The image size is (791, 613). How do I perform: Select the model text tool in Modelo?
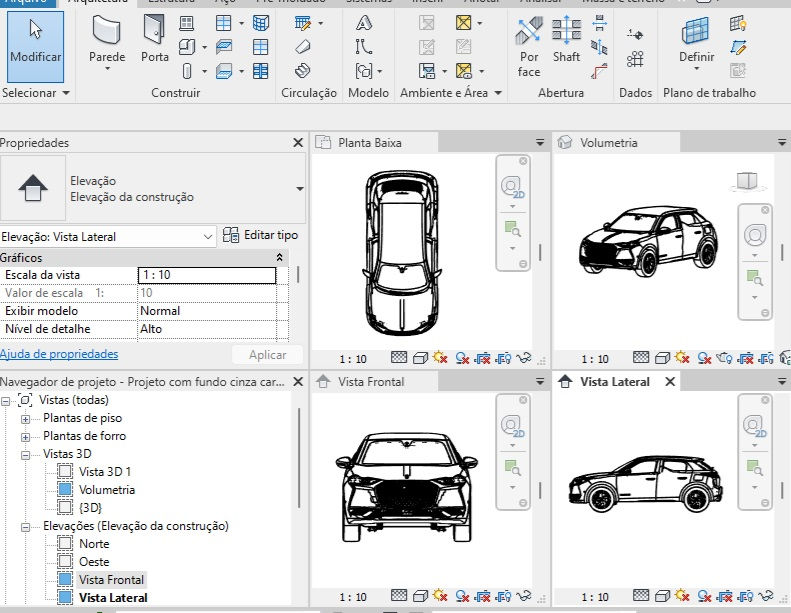(x=364, y=23)
